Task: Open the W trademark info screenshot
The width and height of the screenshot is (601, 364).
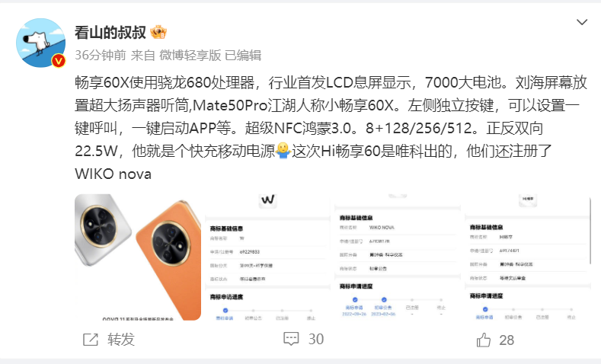Action: pyautogui.click(x=267, y=257)
